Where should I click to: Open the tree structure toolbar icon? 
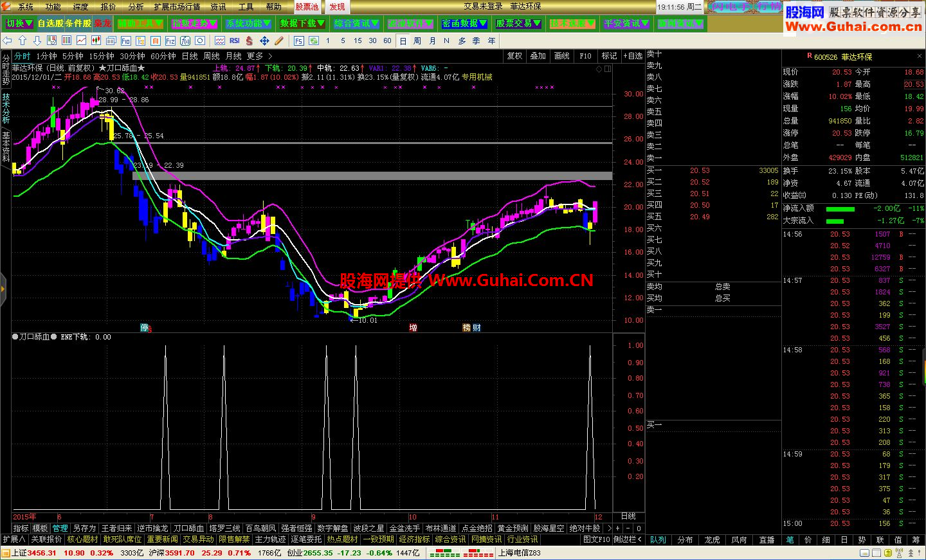tap(140, 41)
